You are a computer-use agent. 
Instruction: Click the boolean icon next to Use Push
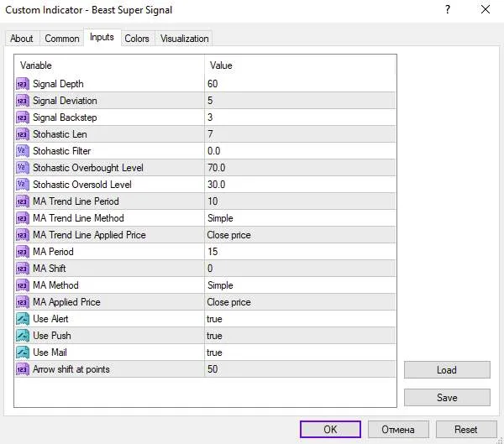[23, 336]
